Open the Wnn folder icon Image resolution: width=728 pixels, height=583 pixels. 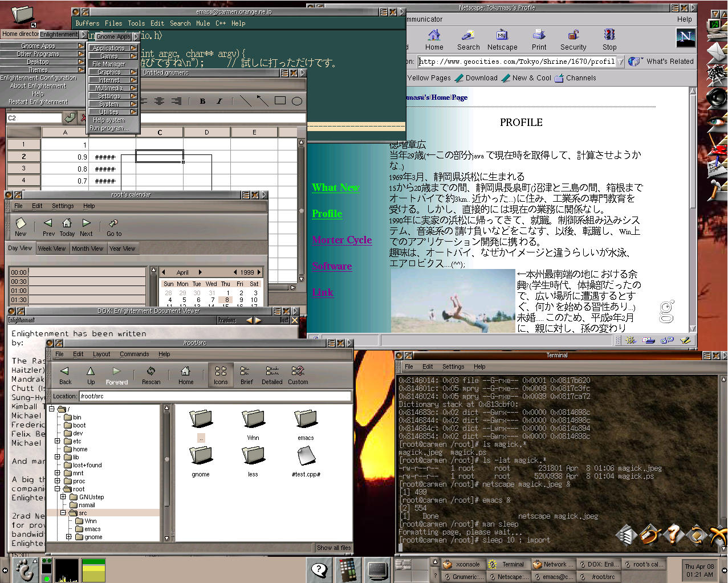pos(253,419)
